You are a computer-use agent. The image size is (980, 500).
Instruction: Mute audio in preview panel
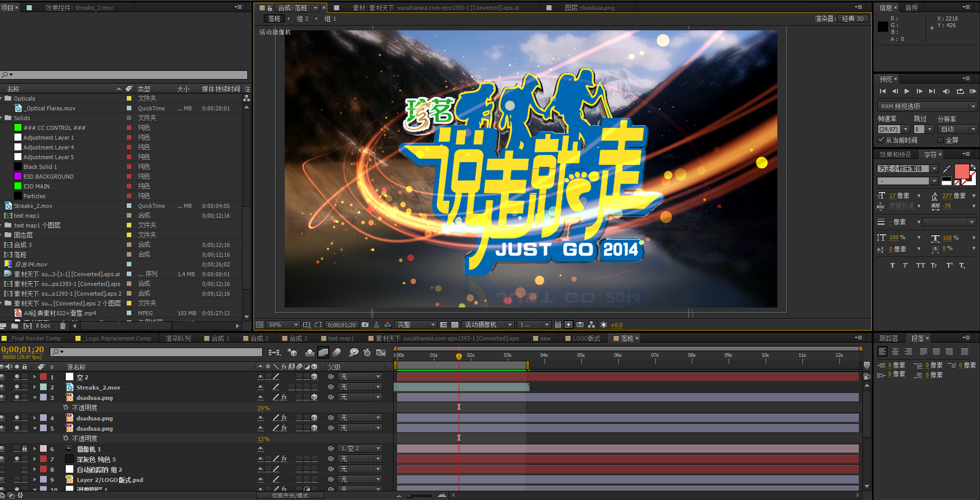pyautogui.click(x=946, y=91)
